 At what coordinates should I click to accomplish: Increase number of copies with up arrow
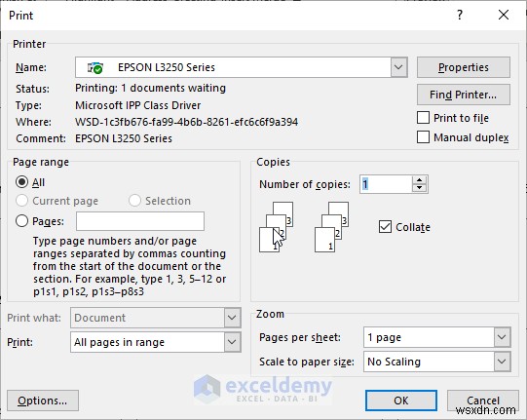(420, 180)
